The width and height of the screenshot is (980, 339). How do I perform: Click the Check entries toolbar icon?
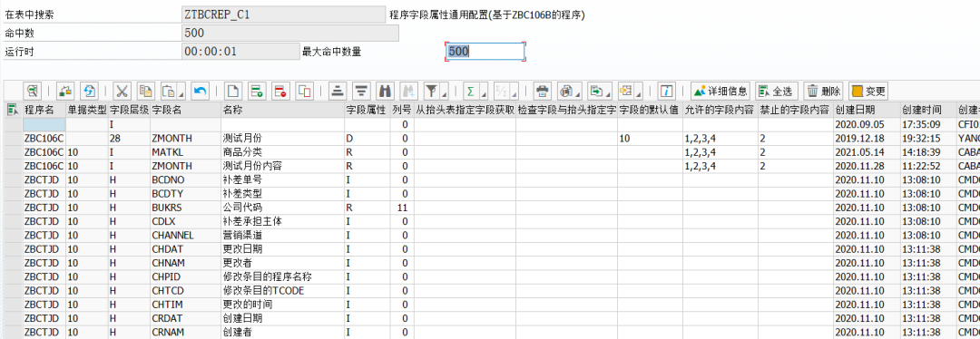pyautogui.click(x=65, y=92)
